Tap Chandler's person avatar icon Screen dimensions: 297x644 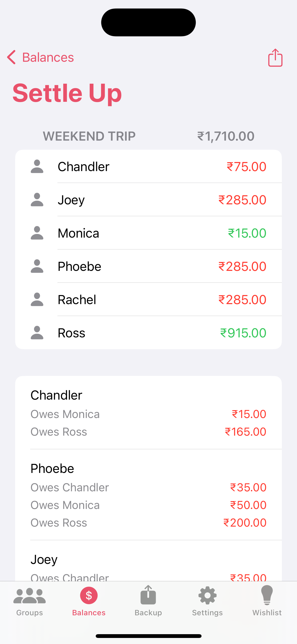37,167
